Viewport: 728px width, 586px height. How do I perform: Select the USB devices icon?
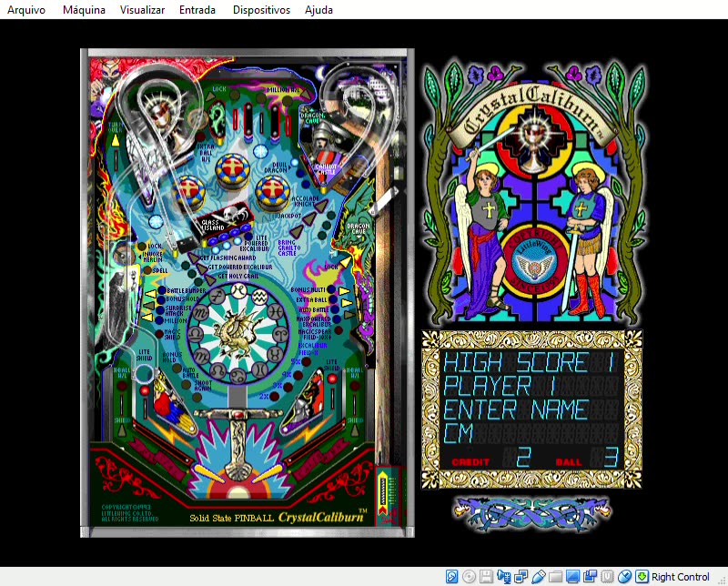point(539,576)
